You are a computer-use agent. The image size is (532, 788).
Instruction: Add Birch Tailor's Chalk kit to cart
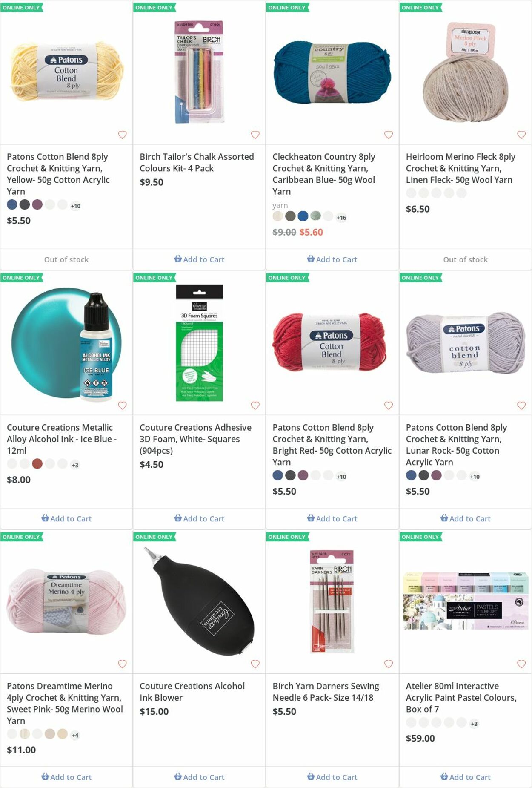click(x=199, y=259)
